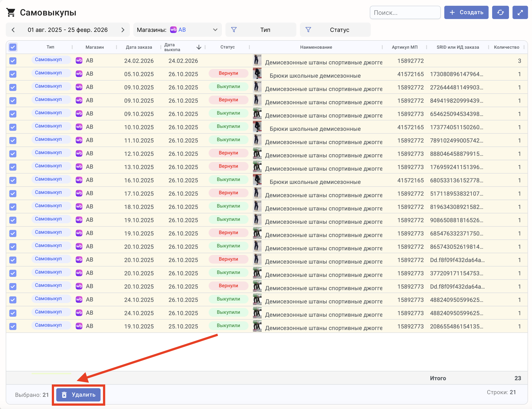Click the funnel icon in Статус filter
This screenshot has width=532, height=409.
(x=308, y=30)
